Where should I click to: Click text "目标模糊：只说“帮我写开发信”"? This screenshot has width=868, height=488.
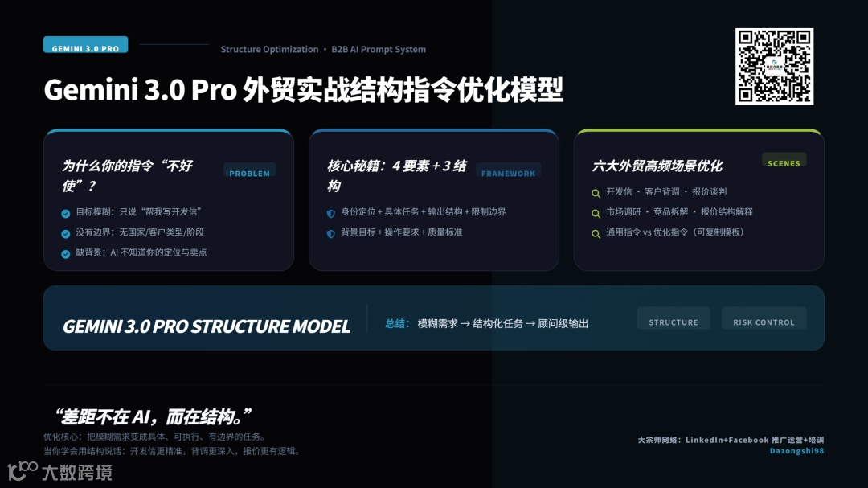(138, 211)
